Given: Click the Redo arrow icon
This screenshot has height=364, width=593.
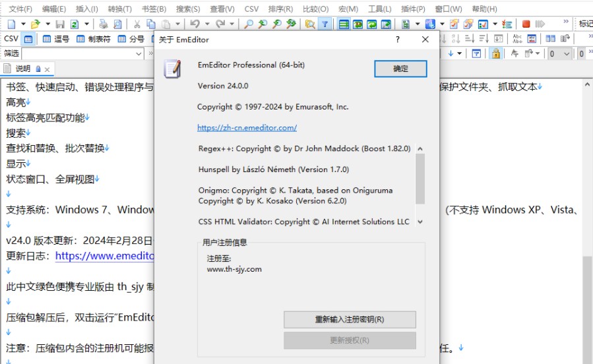Looking at the screenshot, I should tap(220, 24).
